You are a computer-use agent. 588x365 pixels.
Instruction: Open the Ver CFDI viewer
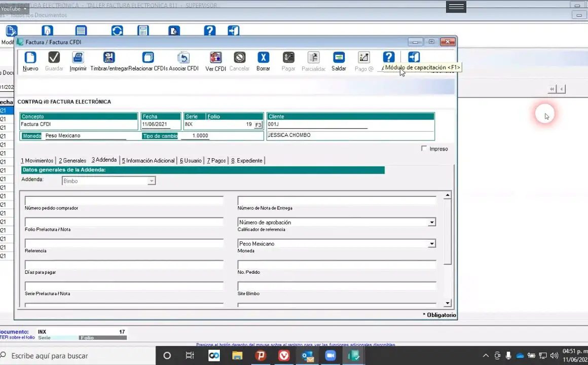(x=215, y=58)
